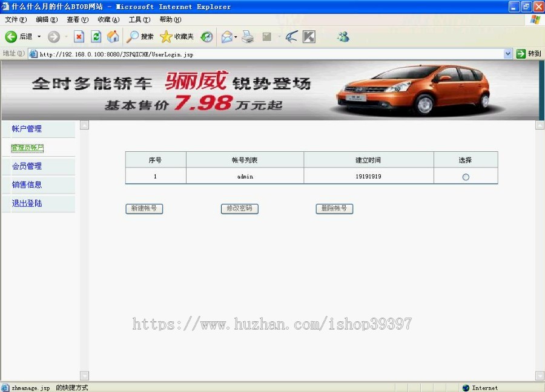Click the 退出登陆 logout link

(x=27, y=203)
